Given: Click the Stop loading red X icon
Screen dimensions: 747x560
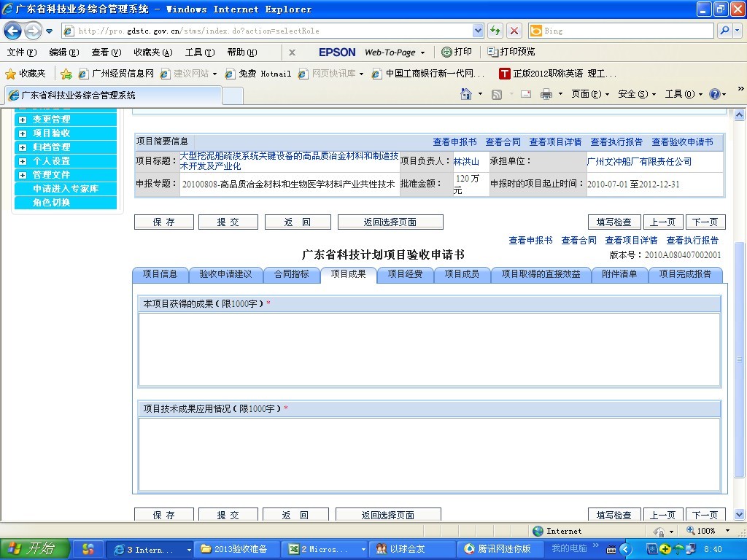Looking at the screenshot, I should point(514,31).
